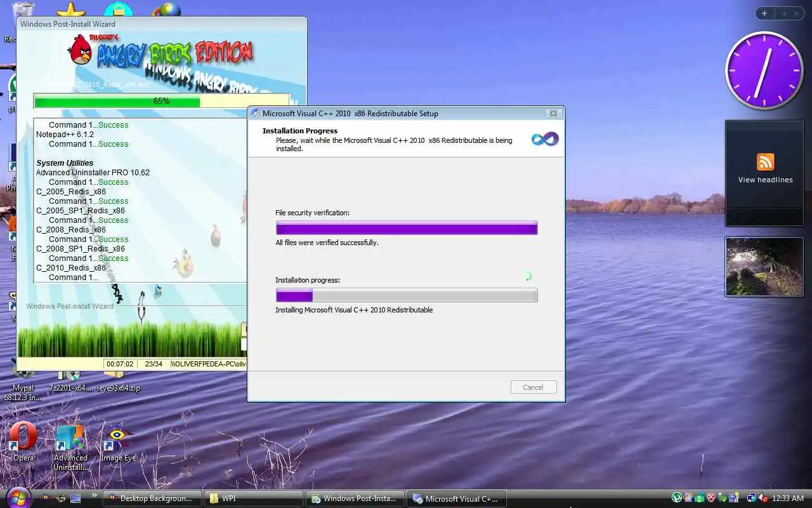Click the Visual Studio infinity logo in setup

click(545, 138)
